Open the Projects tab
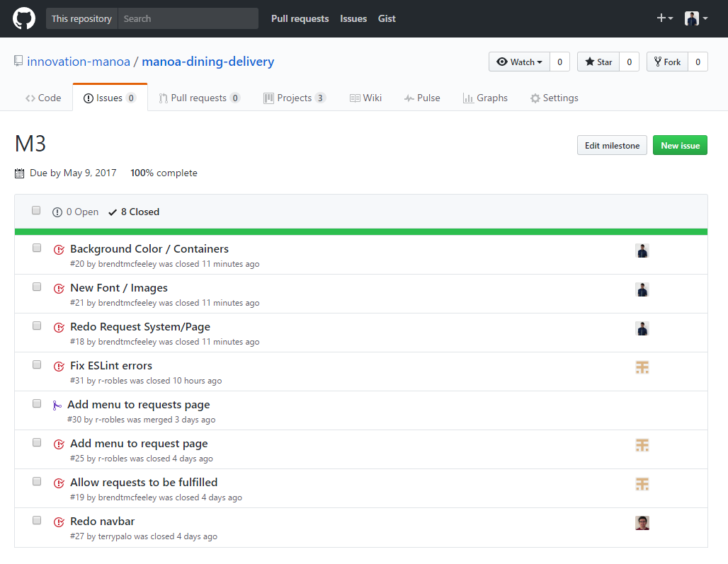The width and height of the screenshot is (728, 564). [295, 98]
